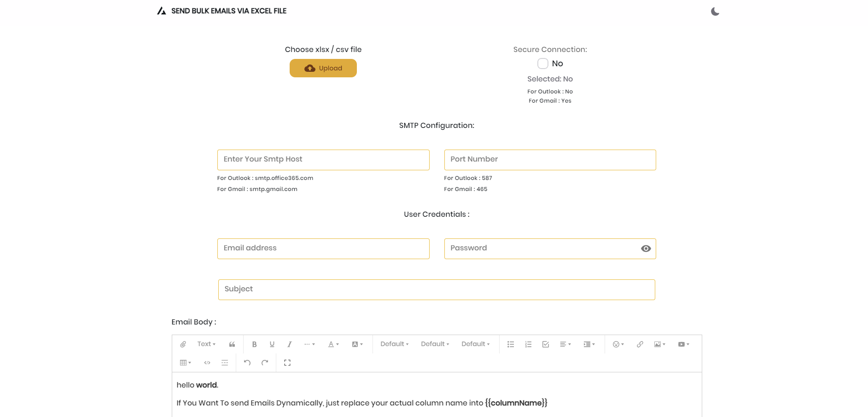Click the Upload file button
This screenshot has height=417, width=868.
323,68
